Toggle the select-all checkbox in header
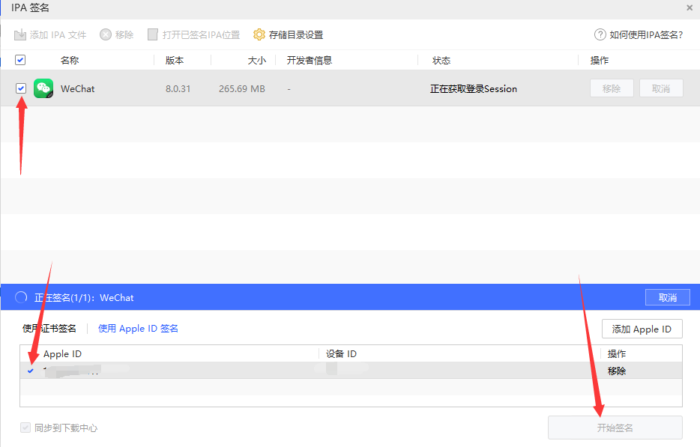 pos(20,60)
